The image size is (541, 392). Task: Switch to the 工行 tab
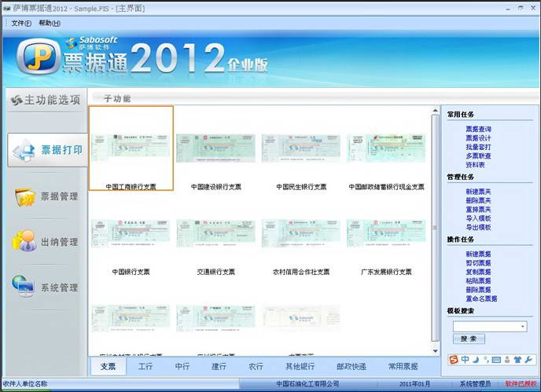pos(145,367)
